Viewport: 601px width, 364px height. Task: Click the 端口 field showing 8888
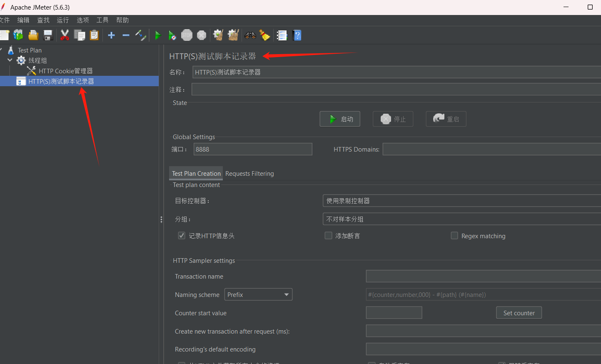(x=253, y=149)
